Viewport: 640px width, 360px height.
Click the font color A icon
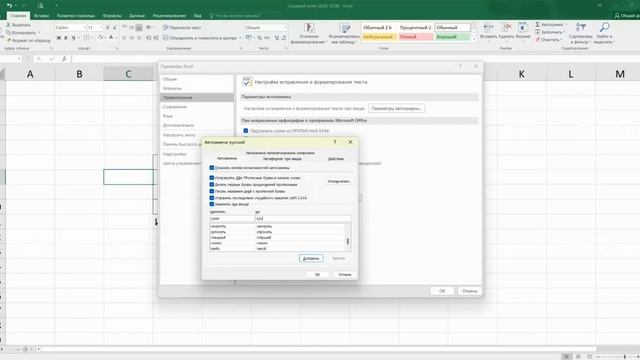[111, 38]
